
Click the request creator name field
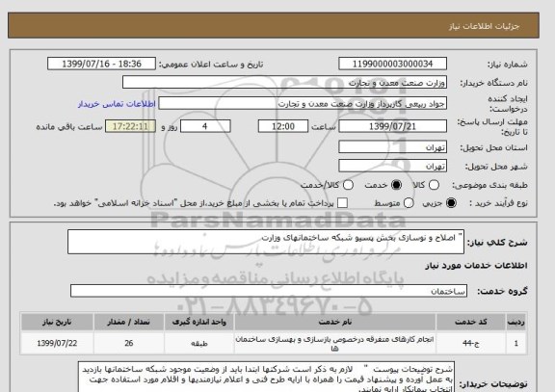tap(303, 104)
